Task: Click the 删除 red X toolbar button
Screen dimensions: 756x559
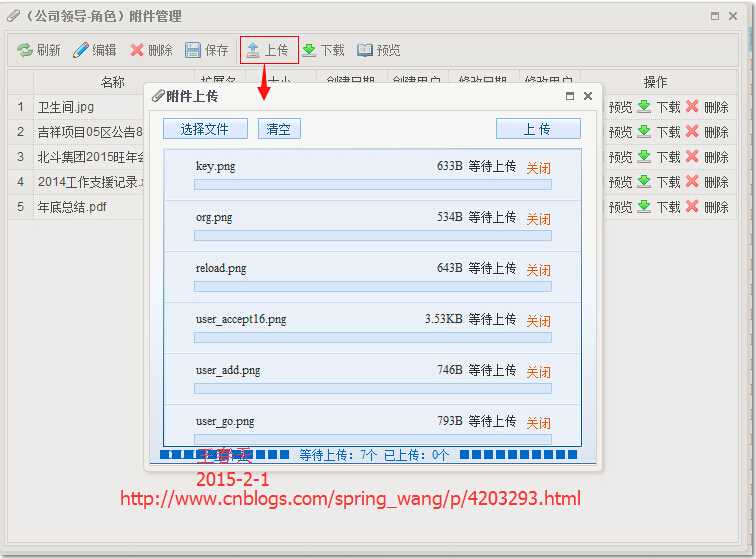Action: click(151, 50)
